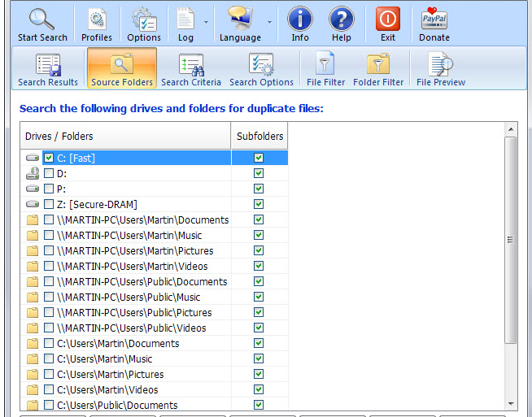This screenshot has width=532, height=417.
Task: Check the C:\Users\Martin\Documents folder checkbox
Action: 49,343
